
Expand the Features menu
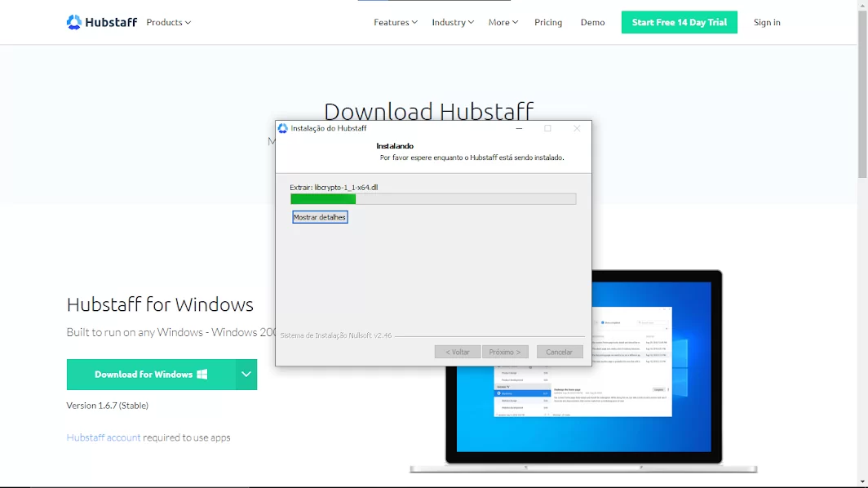coord(395,22)
